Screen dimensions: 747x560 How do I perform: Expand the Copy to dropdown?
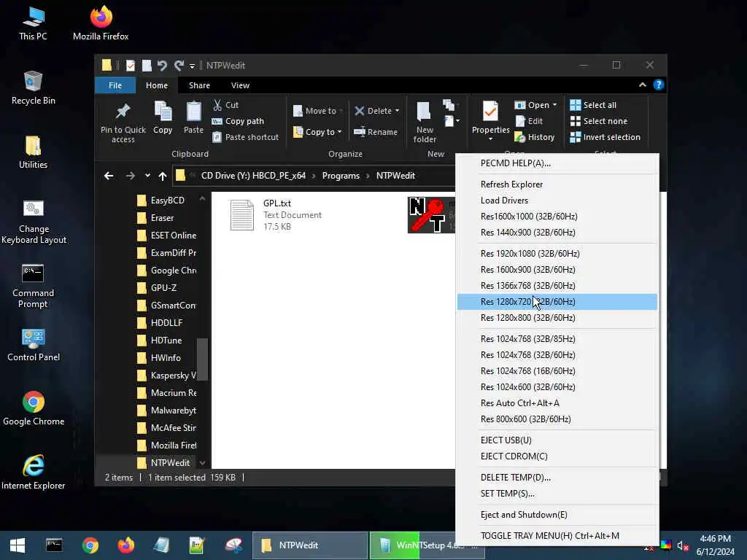pyautogui.click(x=339, y=132)
